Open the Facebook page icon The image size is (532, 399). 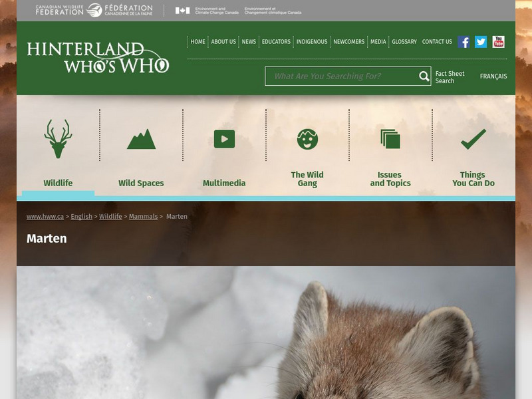(x=464, y=42)
